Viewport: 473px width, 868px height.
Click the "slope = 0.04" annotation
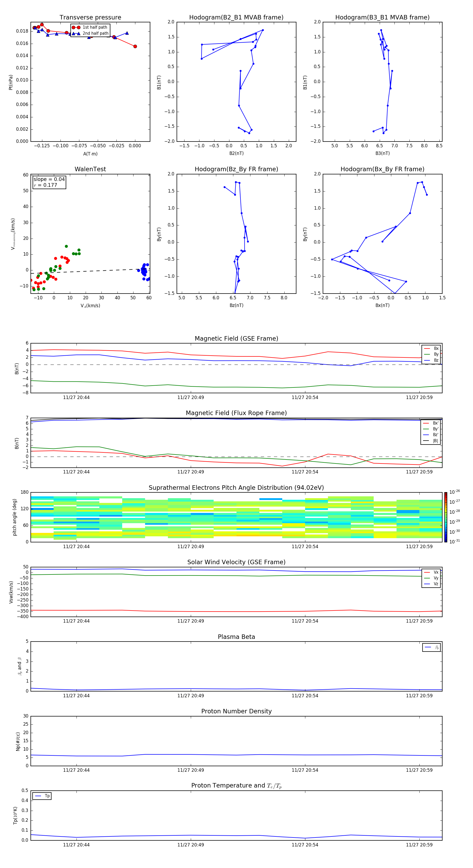pyautogui.click(x=49, y=179)
